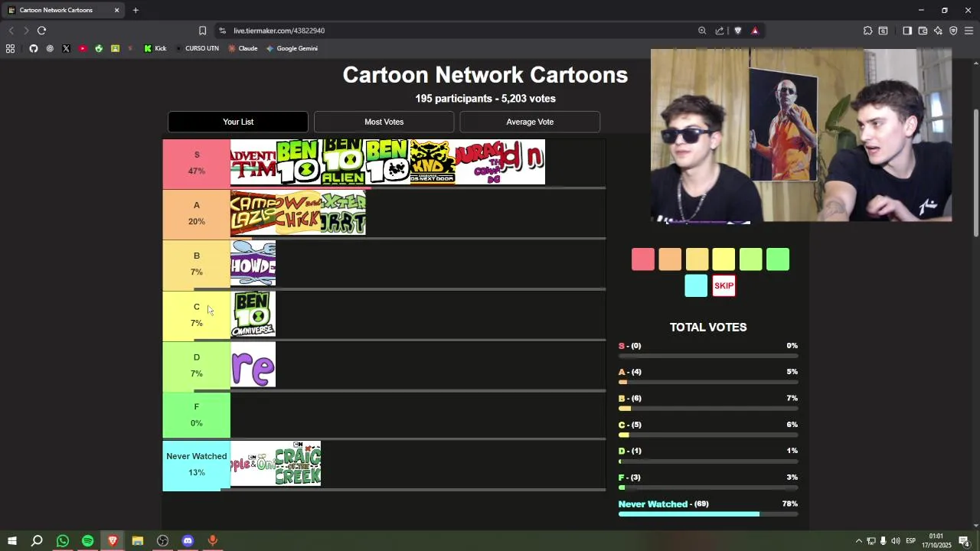Open the extensions puzzle icon

point(867,31)
